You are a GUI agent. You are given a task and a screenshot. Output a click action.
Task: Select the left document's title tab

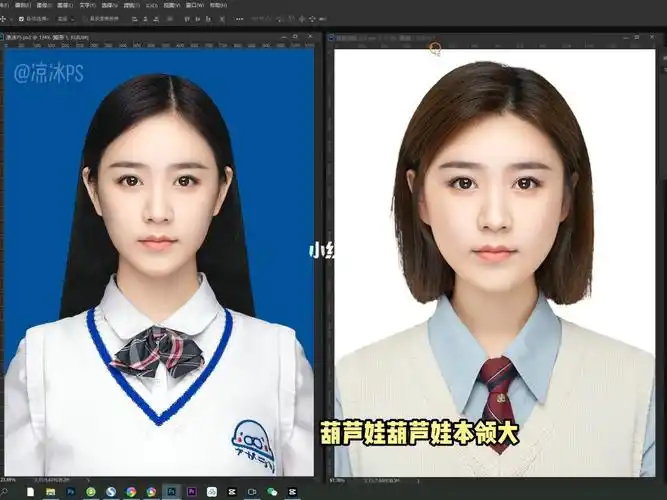(x=45, y=37)
